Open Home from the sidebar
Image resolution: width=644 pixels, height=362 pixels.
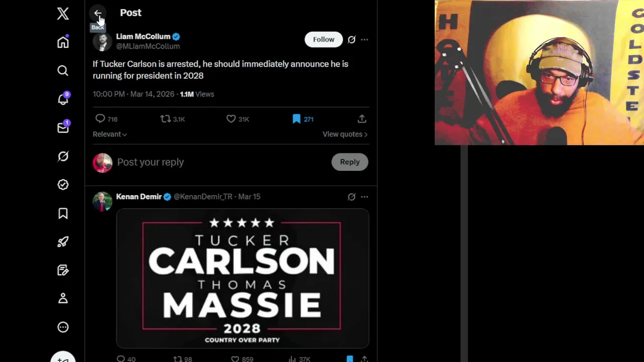tap(63, 42)
